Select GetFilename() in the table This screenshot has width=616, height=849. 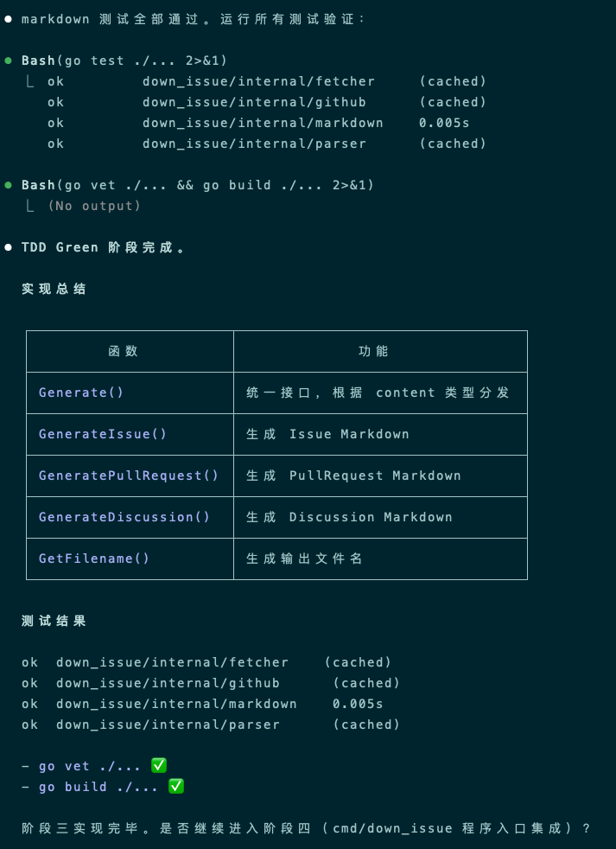pos(94,559)
